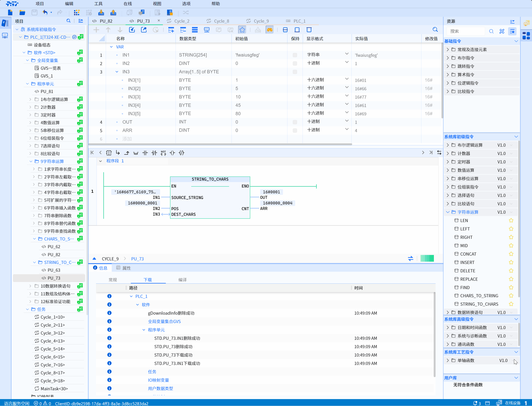532x406 pixels.
Task: Click the search magnifier in variable table toolbar
Action: click(x=435, y=30)
